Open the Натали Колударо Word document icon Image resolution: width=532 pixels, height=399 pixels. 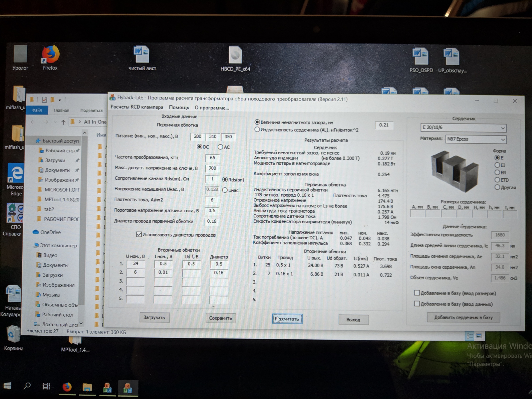(12, 301)
